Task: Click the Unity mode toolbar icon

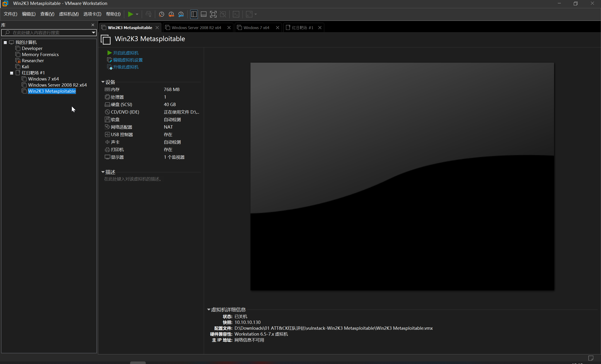Action: pyautogui.click(x=223, y=14)
